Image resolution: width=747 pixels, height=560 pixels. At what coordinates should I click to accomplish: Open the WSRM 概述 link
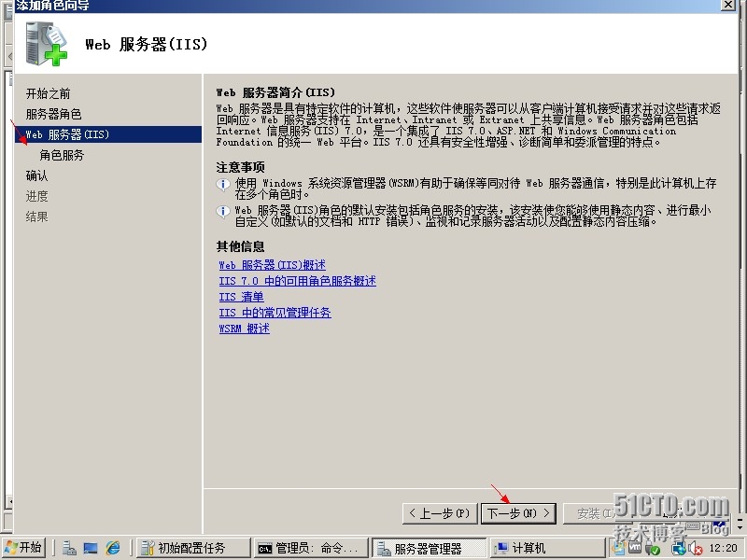[244, 329]
